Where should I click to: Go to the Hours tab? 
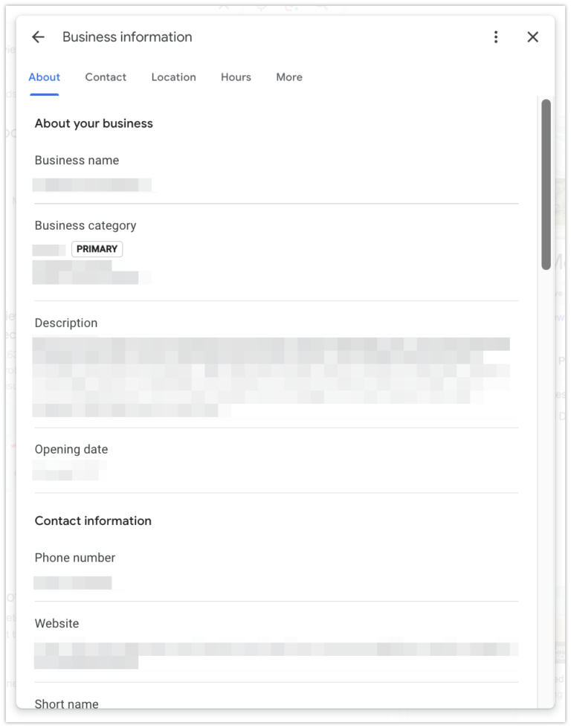click(236, 77)
